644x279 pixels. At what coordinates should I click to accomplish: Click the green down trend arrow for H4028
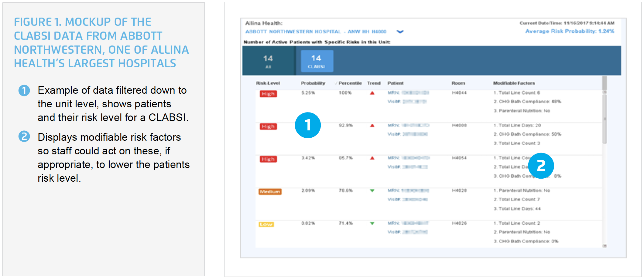click(372, 191)
